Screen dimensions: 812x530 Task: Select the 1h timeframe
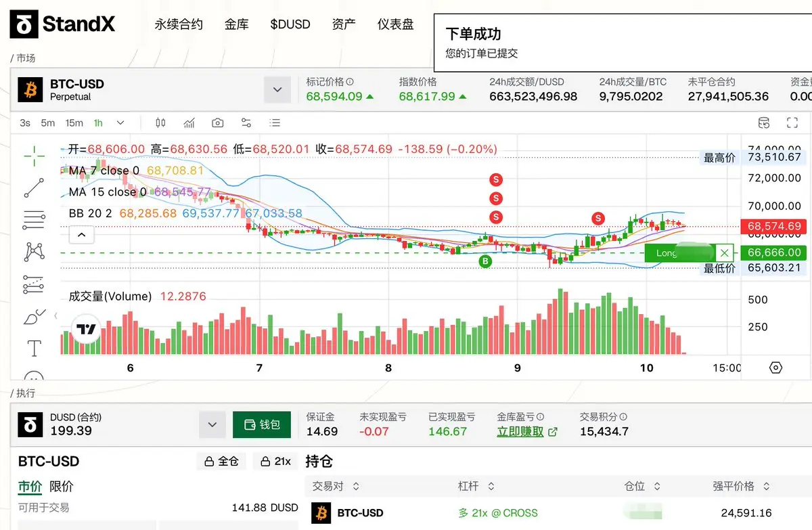coord(98,123)
